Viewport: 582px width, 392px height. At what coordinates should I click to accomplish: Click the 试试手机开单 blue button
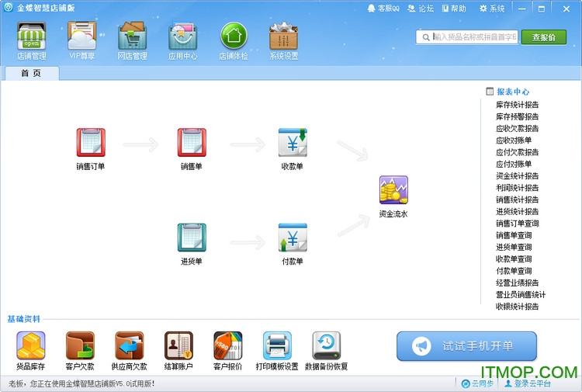pos(466,346)
